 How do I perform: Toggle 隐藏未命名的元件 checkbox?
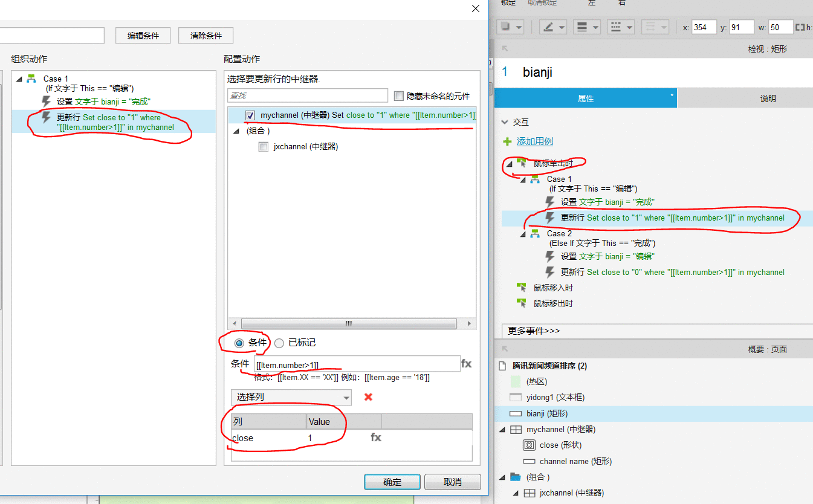(x=398, y=95)
